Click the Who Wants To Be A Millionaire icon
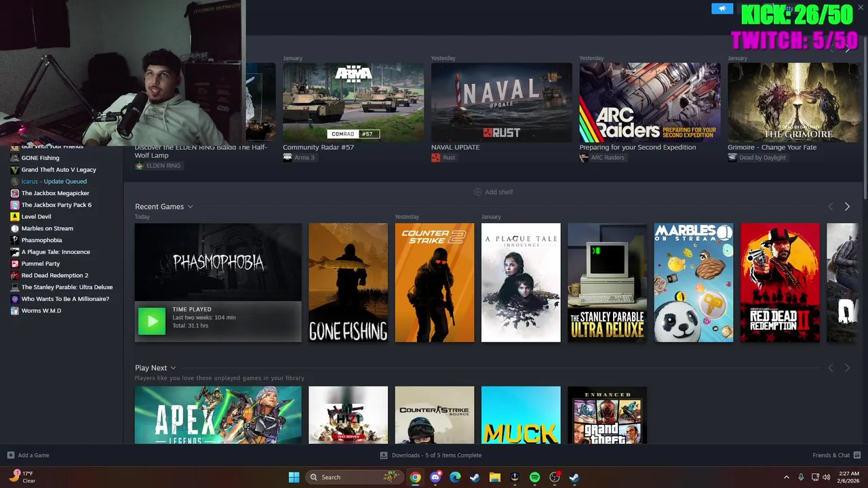 tap(15, 299)
